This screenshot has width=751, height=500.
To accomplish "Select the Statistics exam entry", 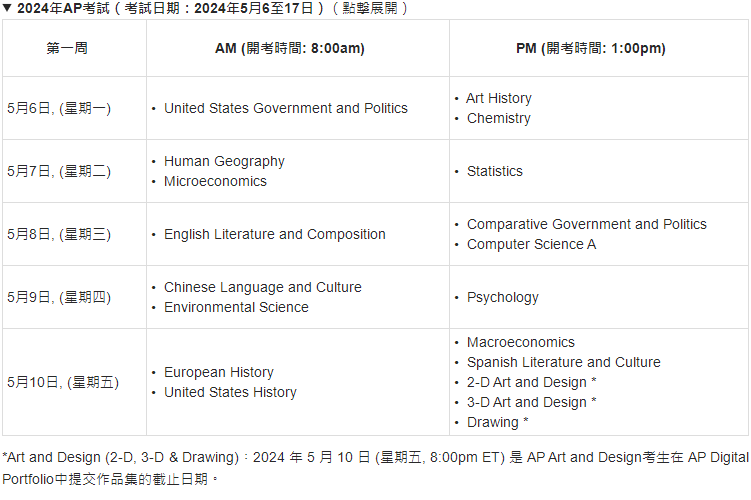I will (x=495, y=171).
